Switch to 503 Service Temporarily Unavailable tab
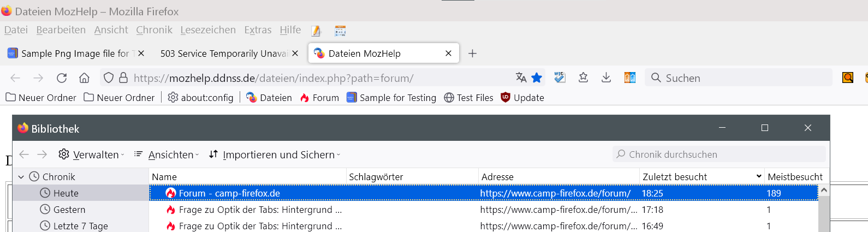Screen dimensions: 868x232 coord(224,53)
